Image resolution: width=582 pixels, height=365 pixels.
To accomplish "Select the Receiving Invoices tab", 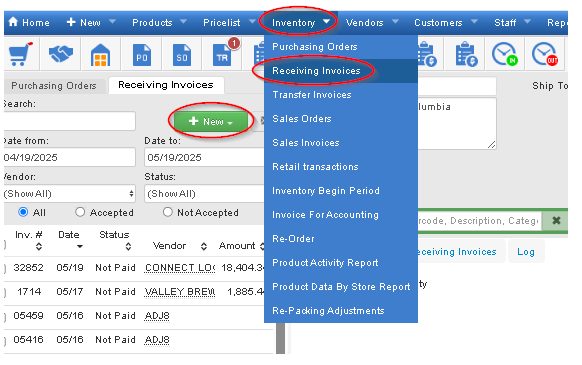I will coord(166,85).
